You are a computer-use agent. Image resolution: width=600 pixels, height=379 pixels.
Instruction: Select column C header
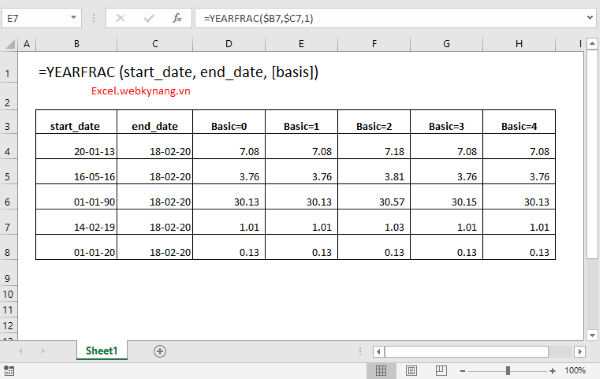(x=155, y=44)
